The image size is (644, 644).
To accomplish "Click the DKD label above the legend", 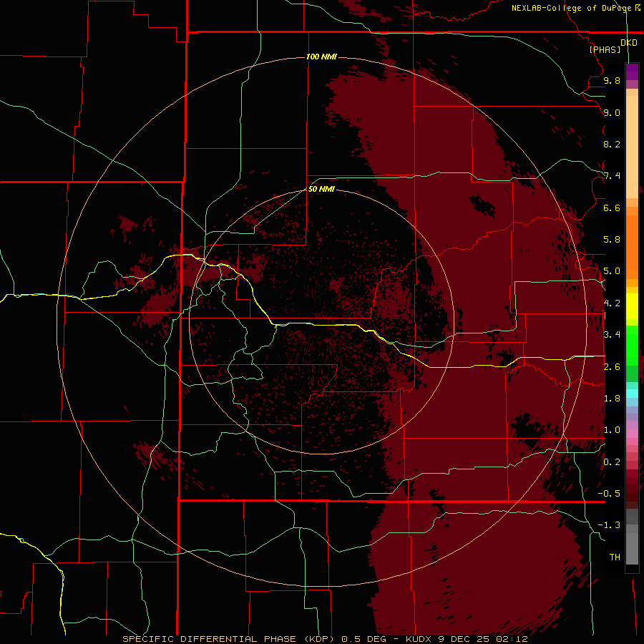I will click(x=629, y=42).
